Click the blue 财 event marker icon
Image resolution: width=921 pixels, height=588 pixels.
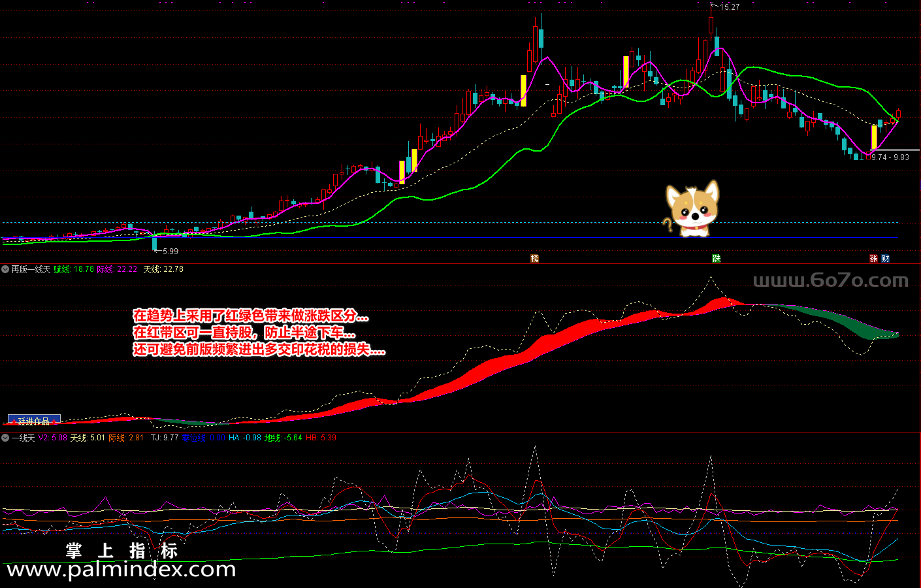coord(885,259)
